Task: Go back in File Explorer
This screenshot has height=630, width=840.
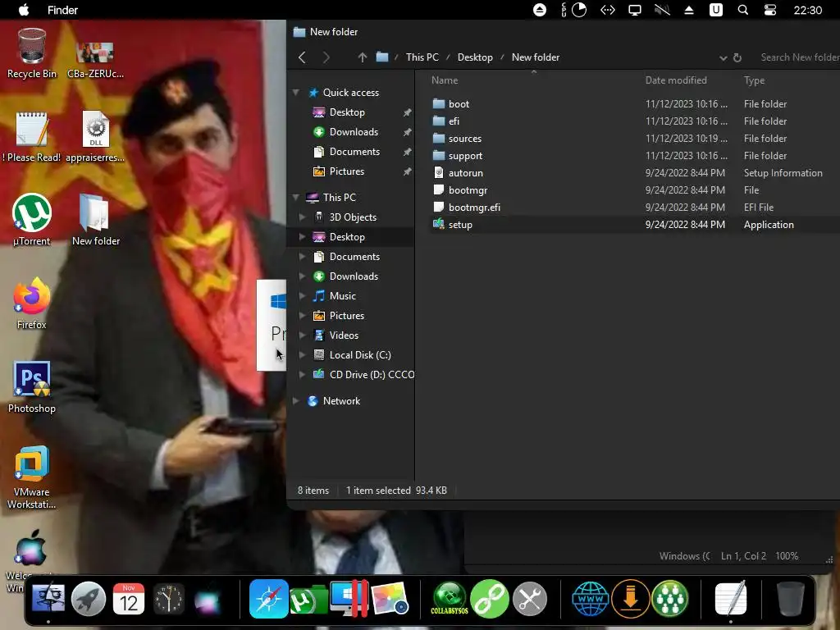Action: click(302, 57)
